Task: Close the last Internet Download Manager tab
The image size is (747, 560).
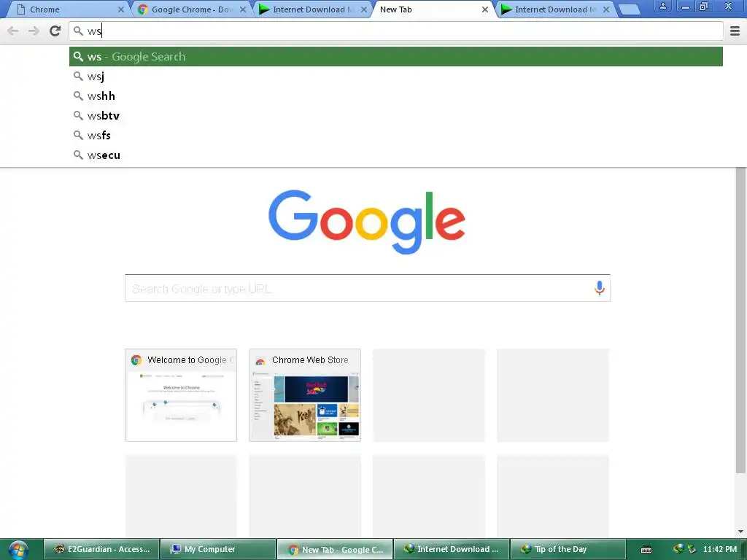Action: pyautogui.click(x=606, y=9)
